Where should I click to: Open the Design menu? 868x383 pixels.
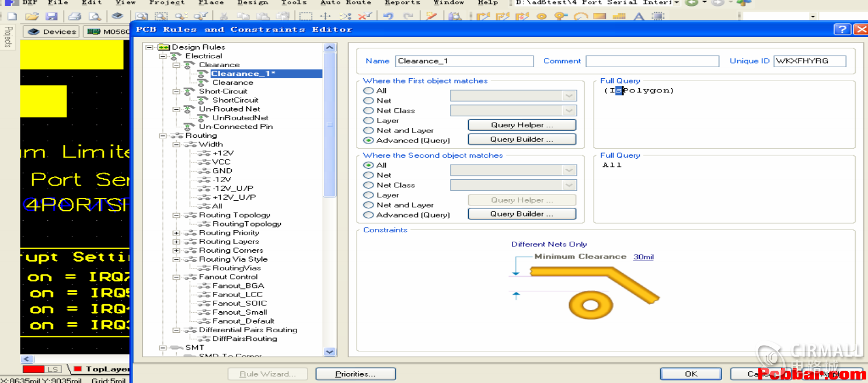(252, 2)
